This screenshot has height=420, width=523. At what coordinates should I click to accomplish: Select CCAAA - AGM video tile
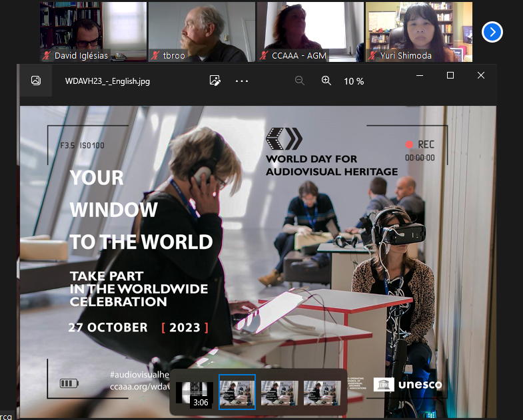310,32
